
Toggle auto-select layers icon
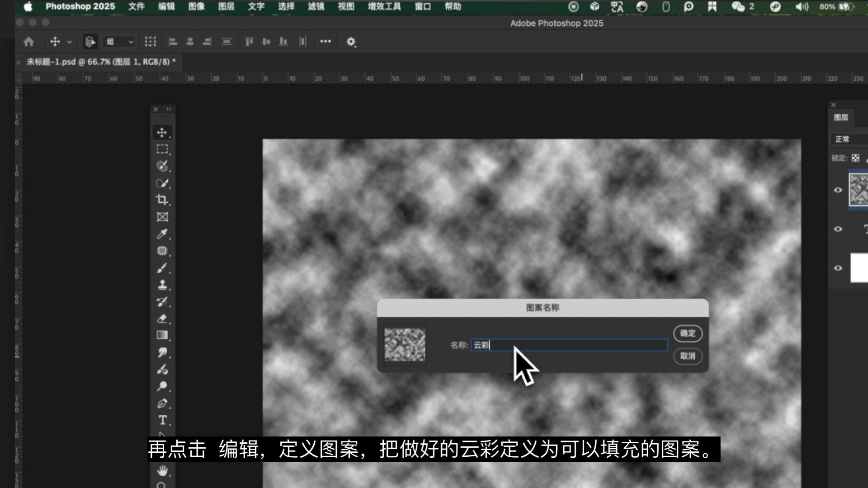coord(90,42)
